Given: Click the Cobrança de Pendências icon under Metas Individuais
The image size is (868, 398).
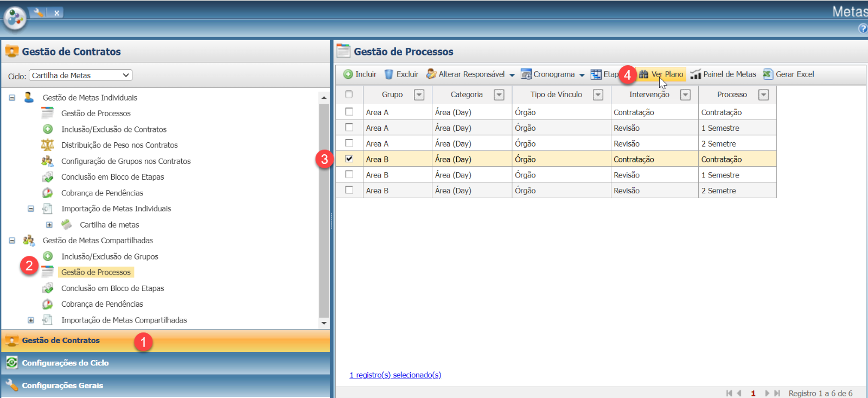Looking at the screenshot, I should [x=48, y=193].
